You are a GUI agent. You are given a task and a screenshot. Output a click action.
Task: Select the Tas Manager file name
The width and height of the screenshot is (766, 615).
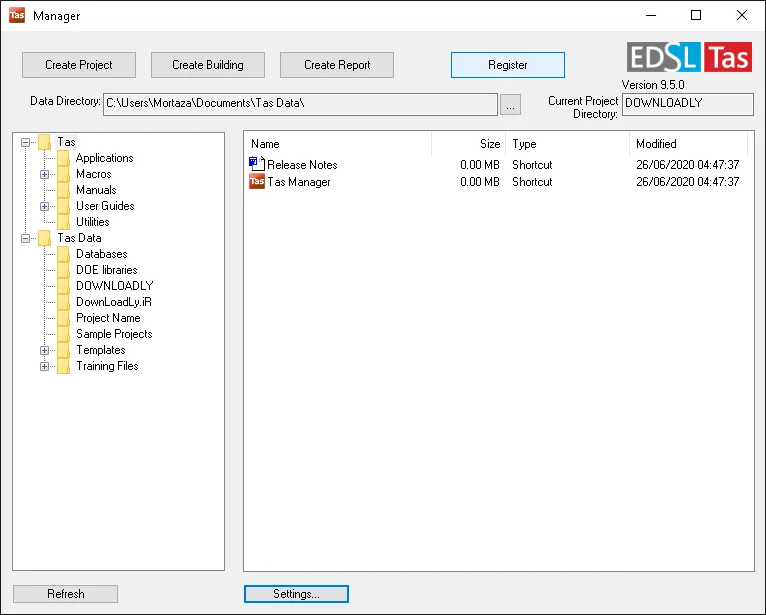tap(298, 182)
